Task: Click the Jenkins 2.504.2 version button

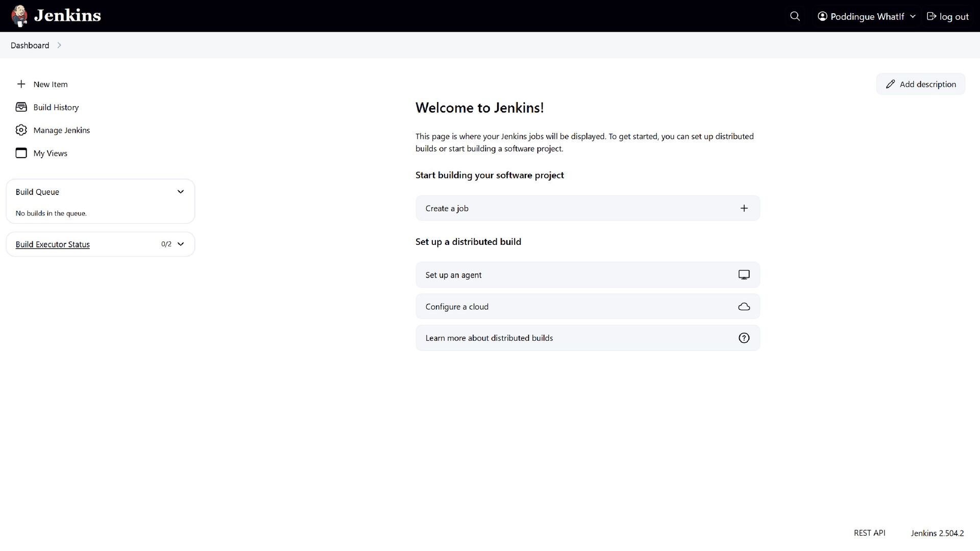Action: pos(937,533)
